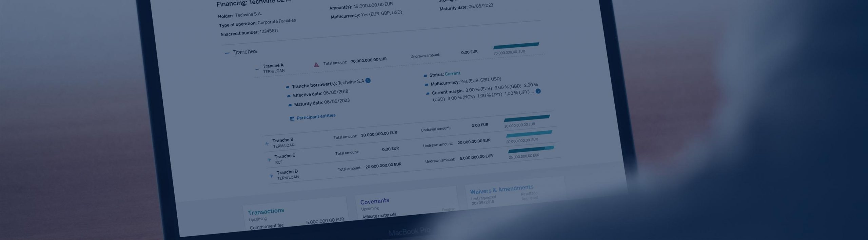Click the Corporate Facilities operation type

coord(277,22)
